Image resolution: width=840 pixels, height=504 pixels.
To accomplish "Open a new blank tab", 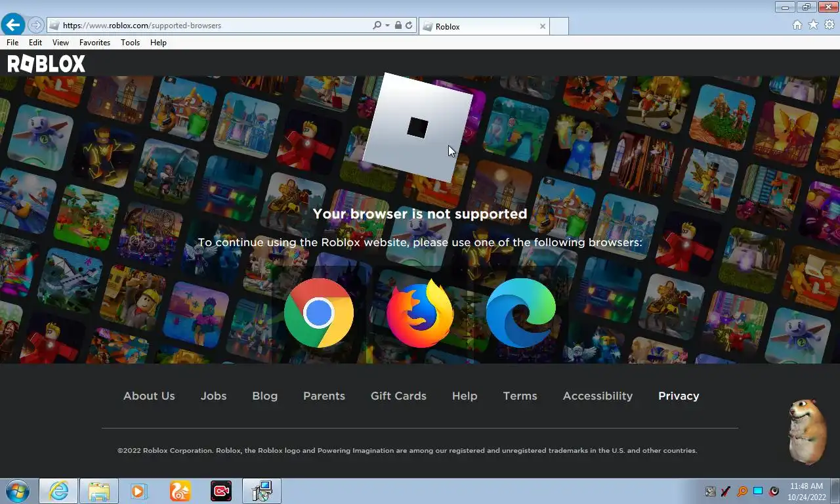I will [558, 26].
